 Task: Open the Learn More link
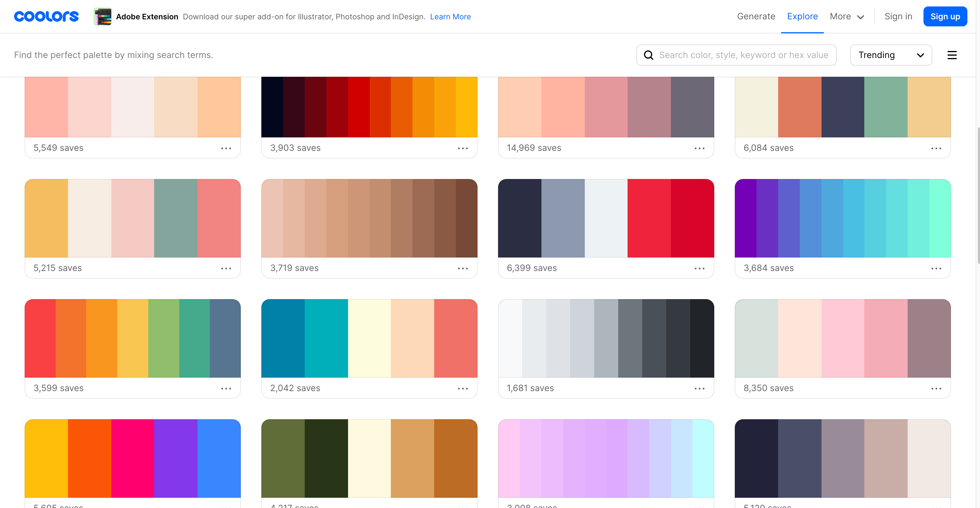450,17
